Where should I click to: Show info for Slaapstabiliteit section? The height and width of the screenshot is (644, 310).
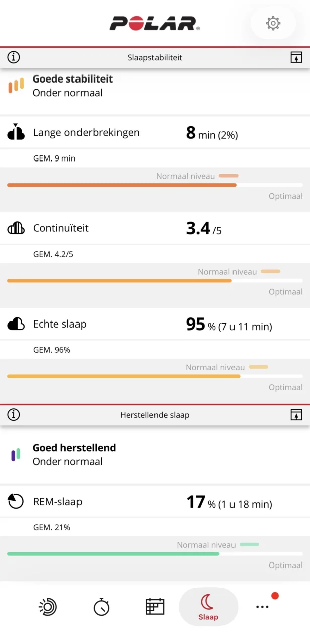(14, 57)
